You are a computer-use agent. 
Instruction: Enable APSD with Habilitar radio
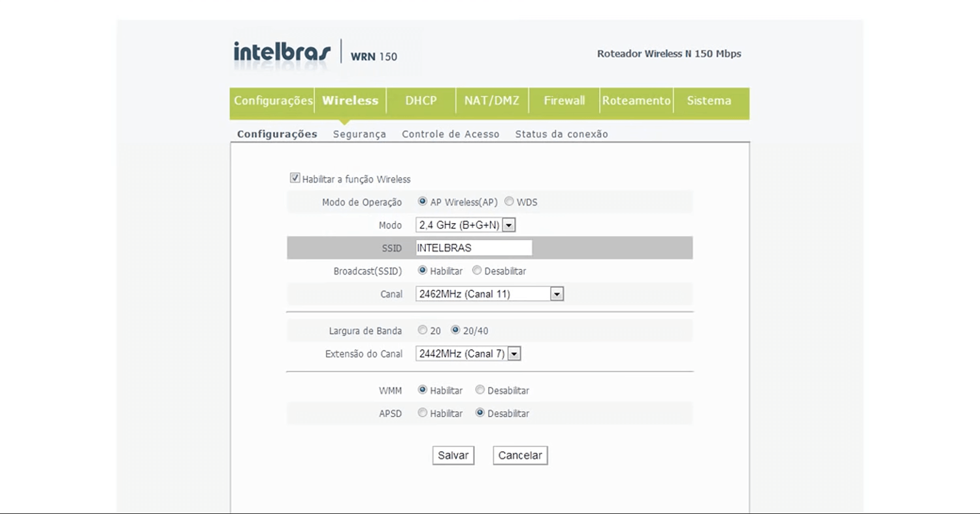coord(423,413)
